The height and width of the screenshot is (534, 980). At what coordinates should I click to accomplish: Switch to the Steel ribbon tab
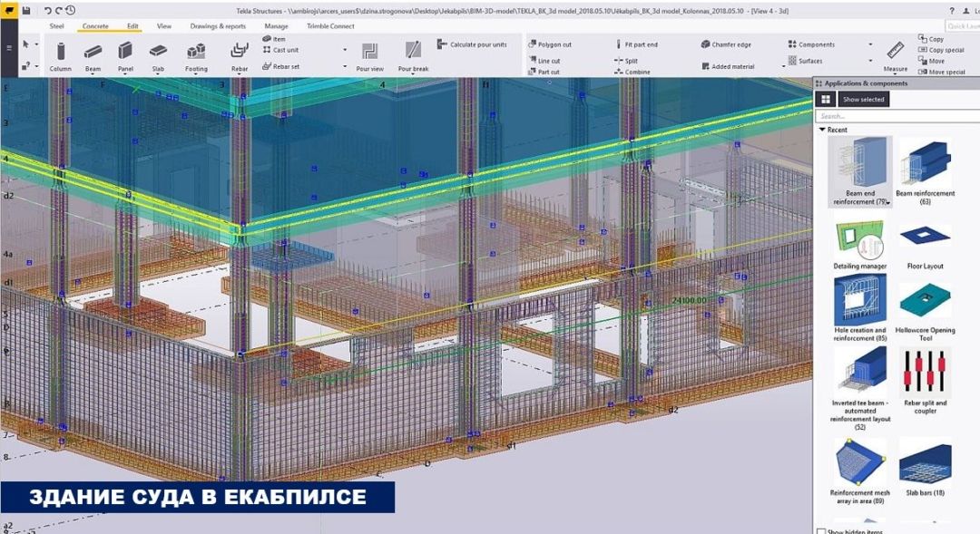(x=56, y=26)
